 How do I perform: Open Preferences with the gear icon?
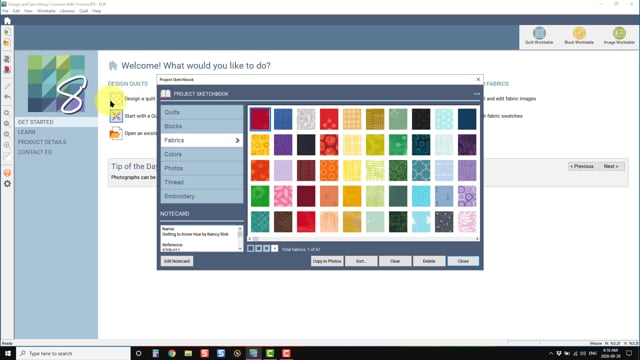7,184
